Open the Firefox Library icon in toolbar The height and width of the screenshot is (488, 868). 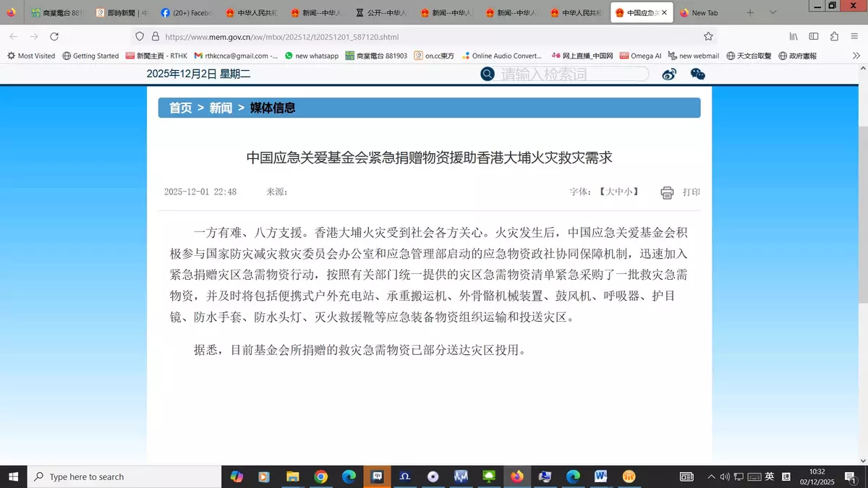[793, 36]
